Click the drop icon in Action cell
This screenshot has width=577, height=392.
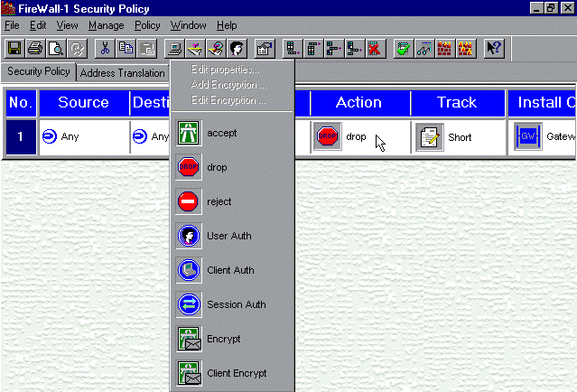[x=327, y=136]
